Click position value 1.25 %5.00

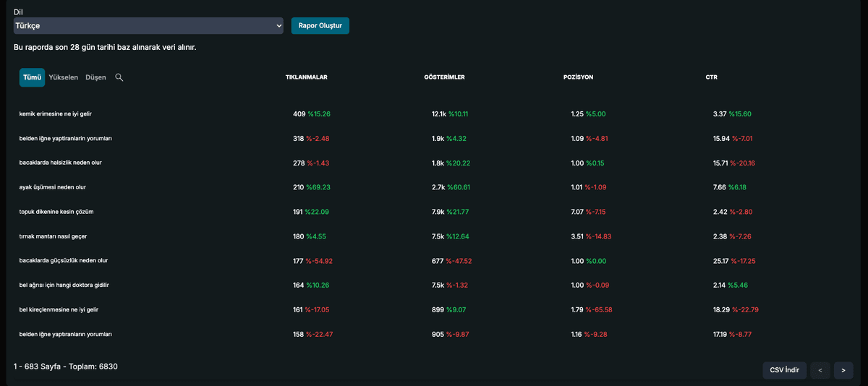(588, 114)
